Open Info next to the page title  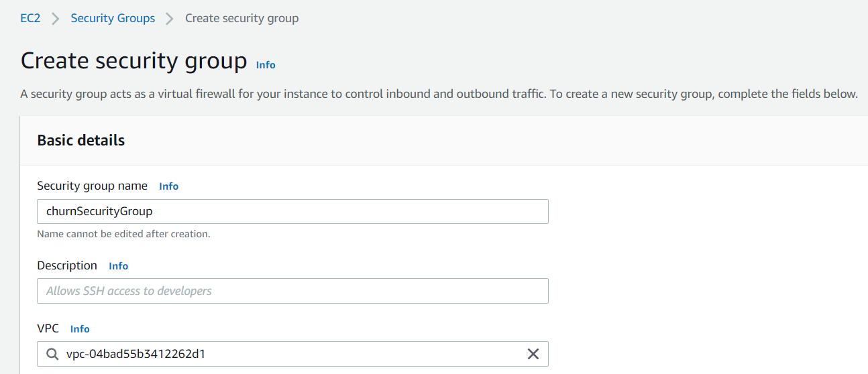266,65
